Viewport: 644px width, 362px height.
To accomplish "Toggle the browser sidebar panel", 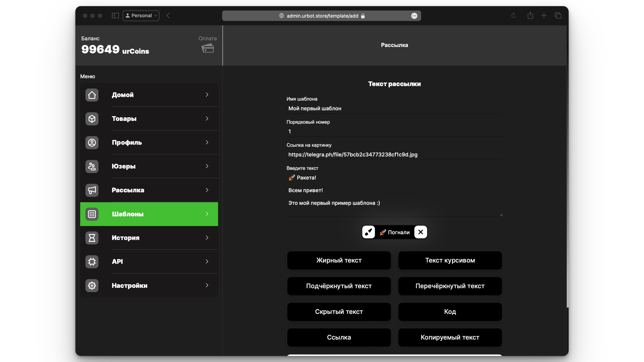I will (x=115, y=16).
